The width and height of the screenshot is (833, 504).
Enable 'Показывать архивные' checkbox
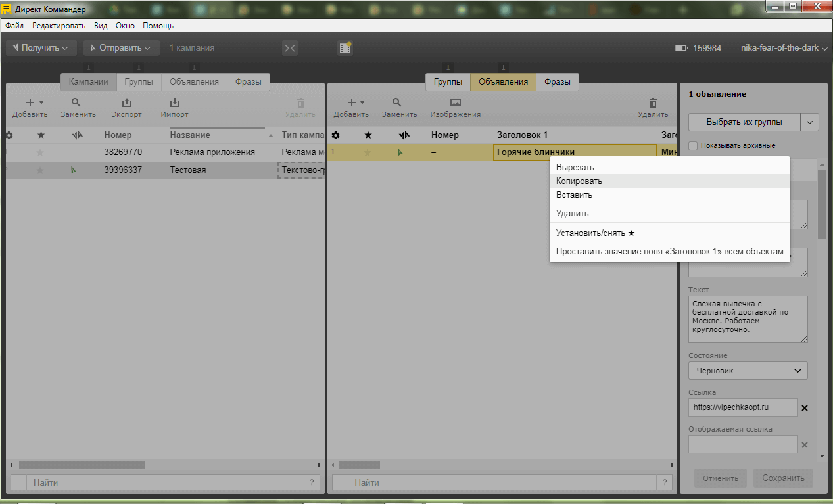(693, 145)
